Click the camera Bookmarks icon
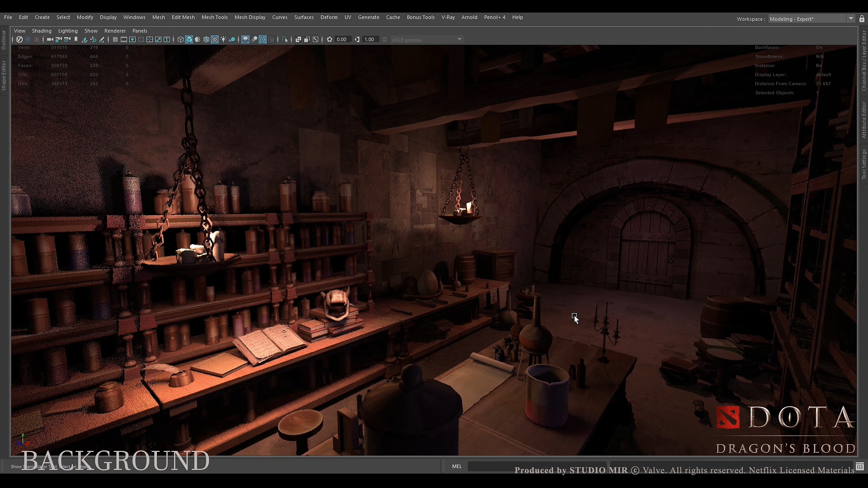868x488 pixels. (76, 39)
